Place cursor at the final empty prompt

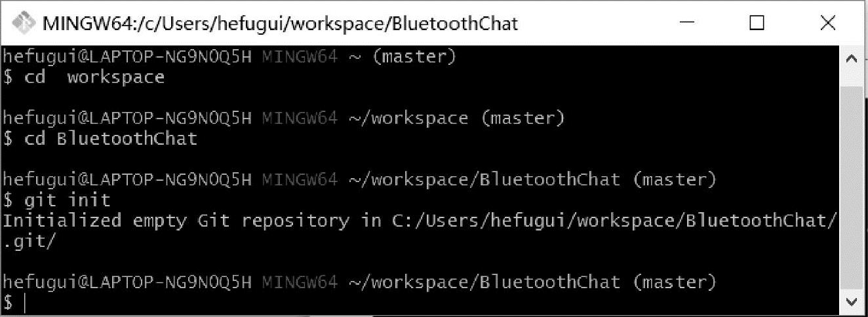click(26, 303)
